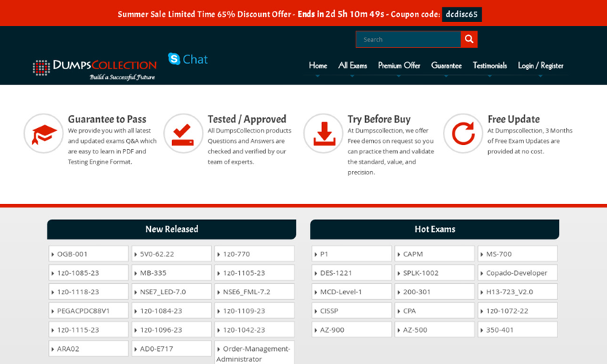
Task: Open the CAPM hot exam link
Action: [435, 254]
